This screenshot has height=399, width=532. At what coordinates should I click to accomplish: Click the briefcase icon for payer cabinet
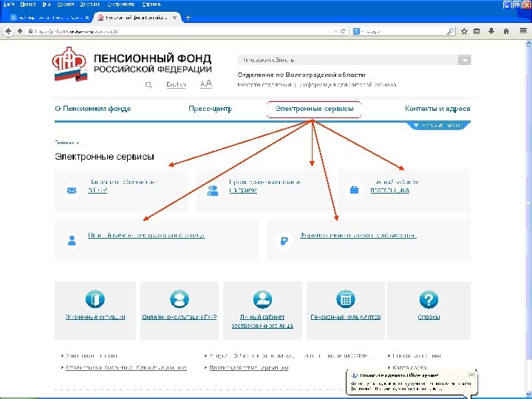pos(354,190)
